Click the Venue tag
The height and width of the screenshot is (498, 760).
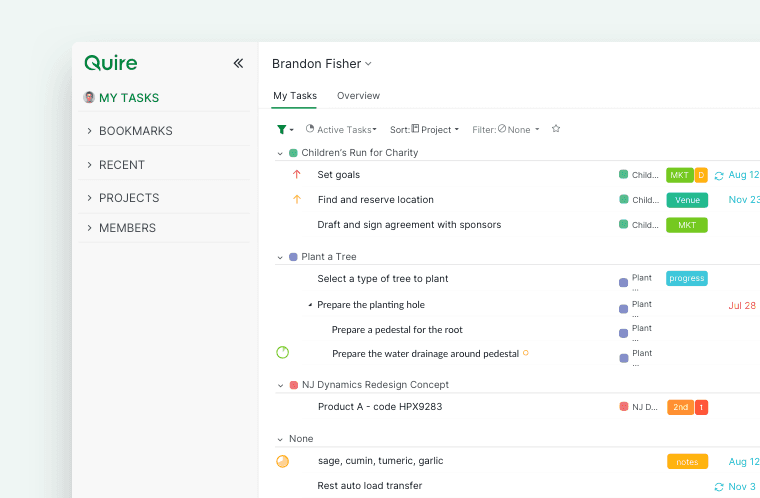687,200
